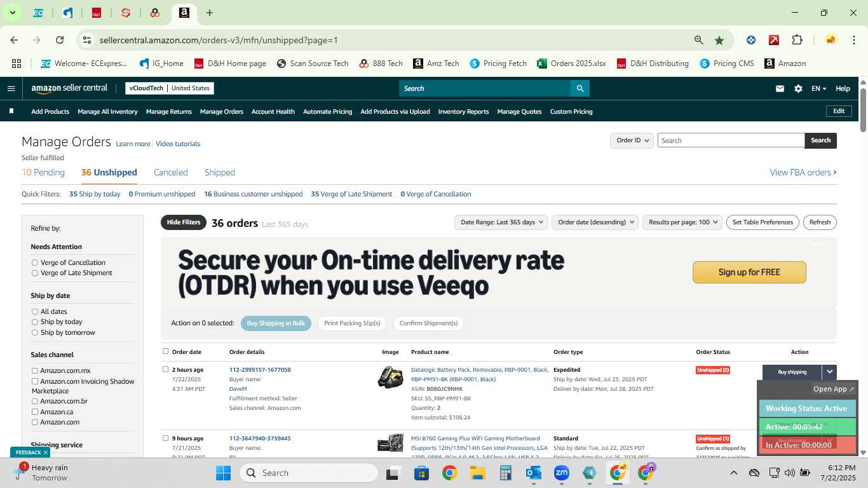The width and height of the screenshot is (868, 488).
Task: Check the Amazon.com.br sales channel
Action: coord(35,401)
